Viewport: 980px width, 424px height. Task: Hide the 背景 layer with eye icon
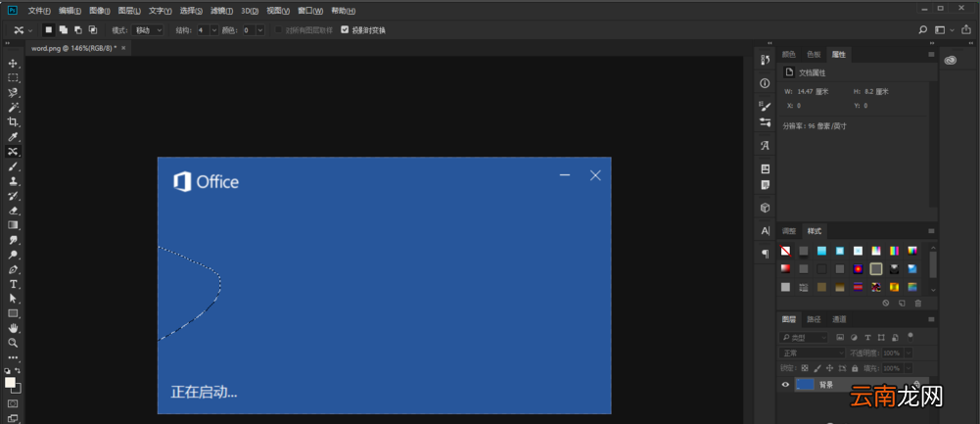(x=785, y=385)
